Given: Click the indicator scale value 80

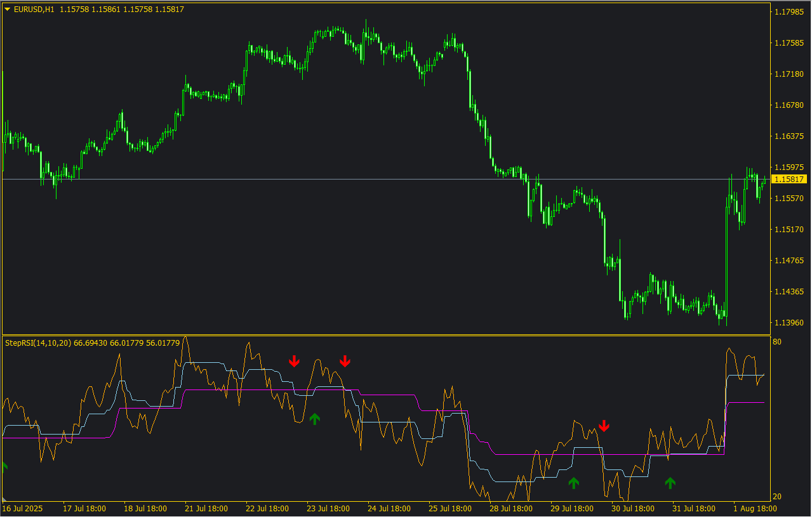Looking at the screenshot, I should 777,342.
